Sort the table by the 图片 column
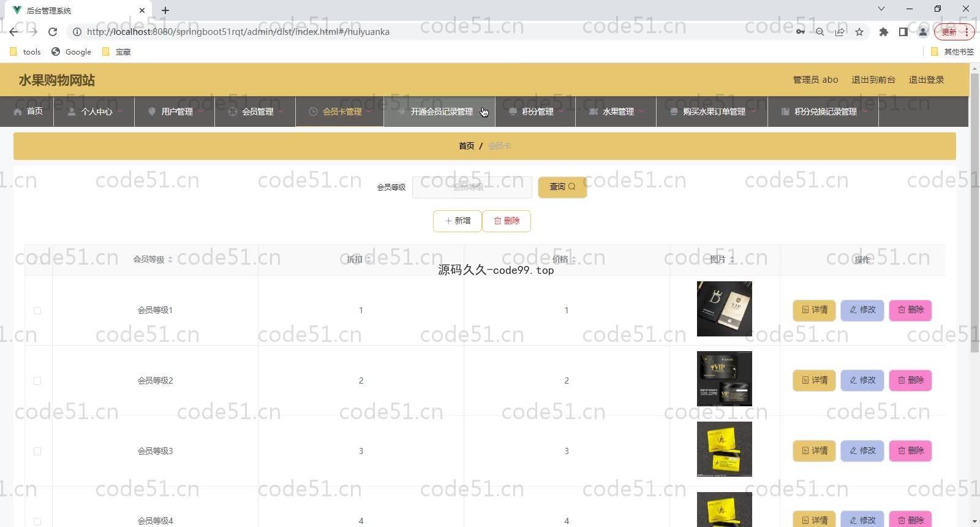This screenshot has height=527, width=980. 731,260
